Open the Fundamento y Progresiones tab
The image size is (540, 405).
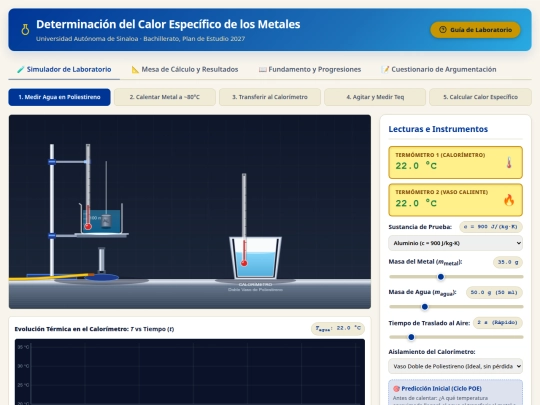click(310, 70)
